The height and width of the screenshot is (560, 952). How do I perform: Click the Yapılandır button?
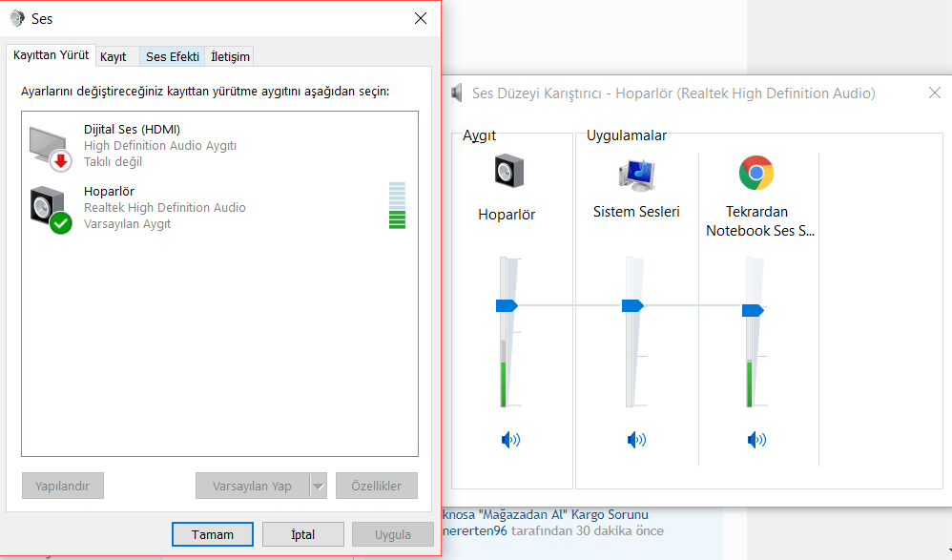tap(63, 486)
